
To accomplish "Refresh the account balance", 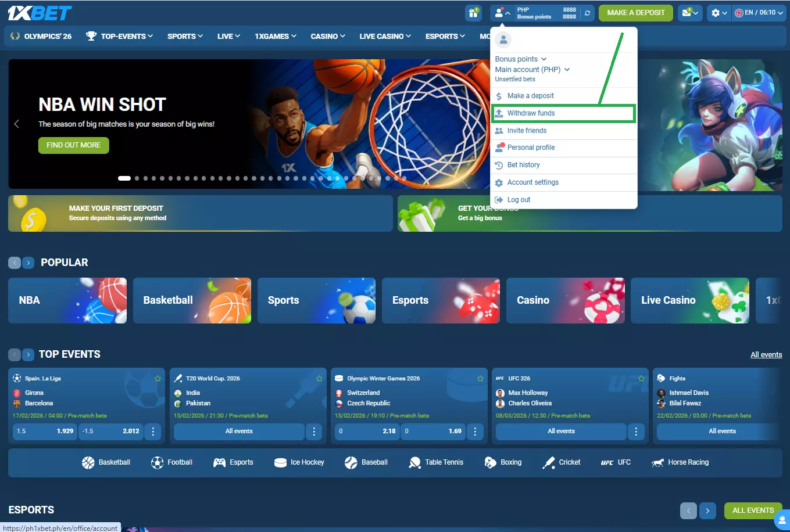I will click(588, 13).
